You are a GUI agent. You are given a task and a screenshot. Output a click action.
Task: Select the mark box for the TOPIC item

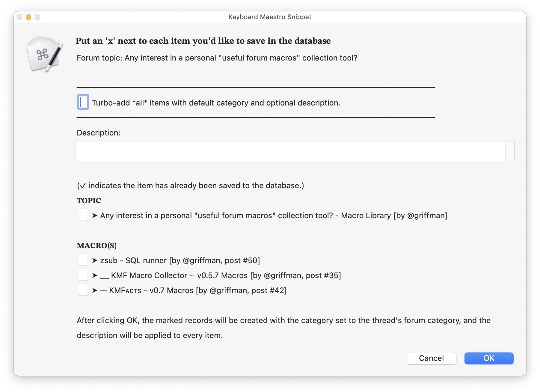pyautogui.click(x=83, y=215)
